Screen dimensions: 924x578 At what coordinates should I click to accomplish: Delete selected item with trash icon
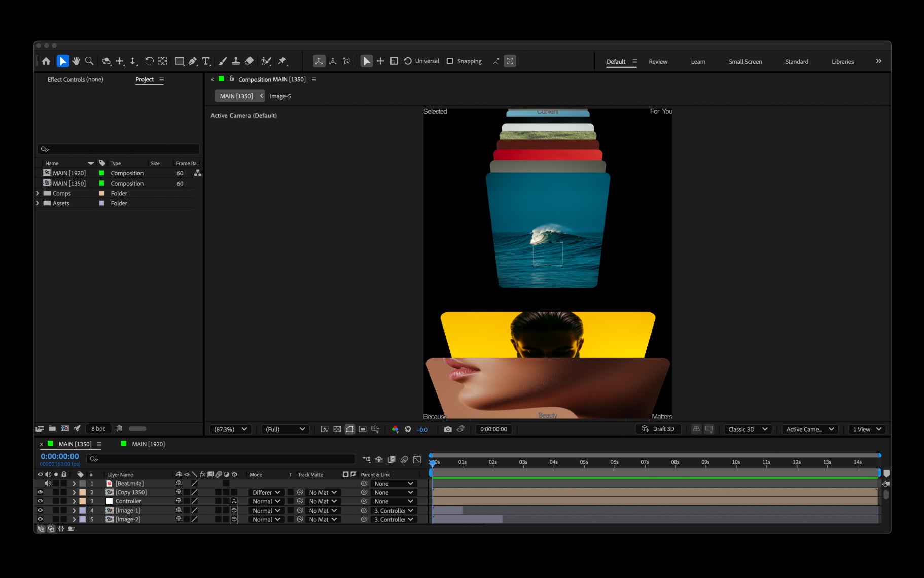pyautogui.click(x=119, y=429)
